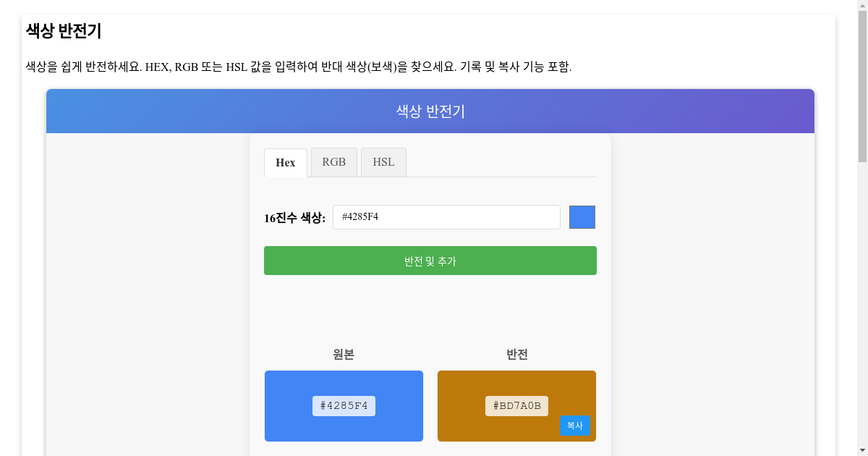Click inside the 16진수 색상 input field
868x456 pixels.
(x=446, y=216)
